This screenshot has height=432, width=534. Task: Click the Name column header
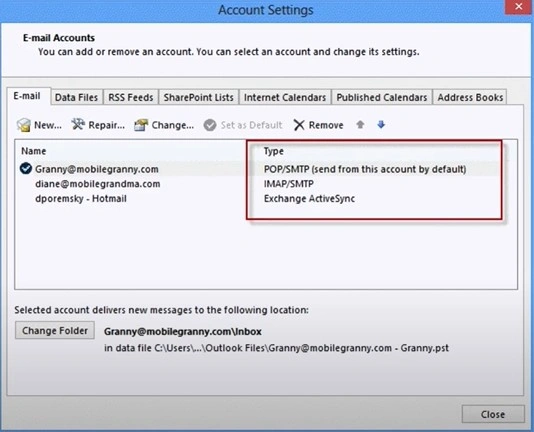[x=33, y=151]
